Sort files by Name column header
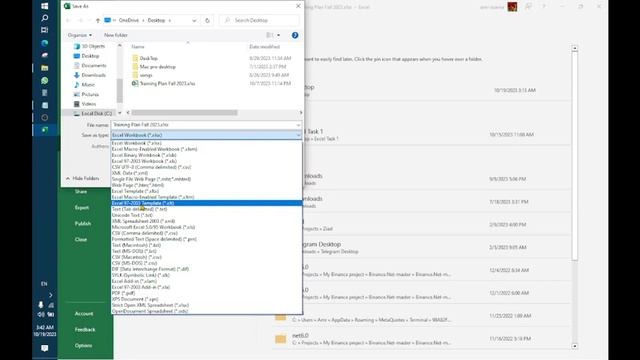The height and width of the screenshot is (360, 640). tap(138, 47)
